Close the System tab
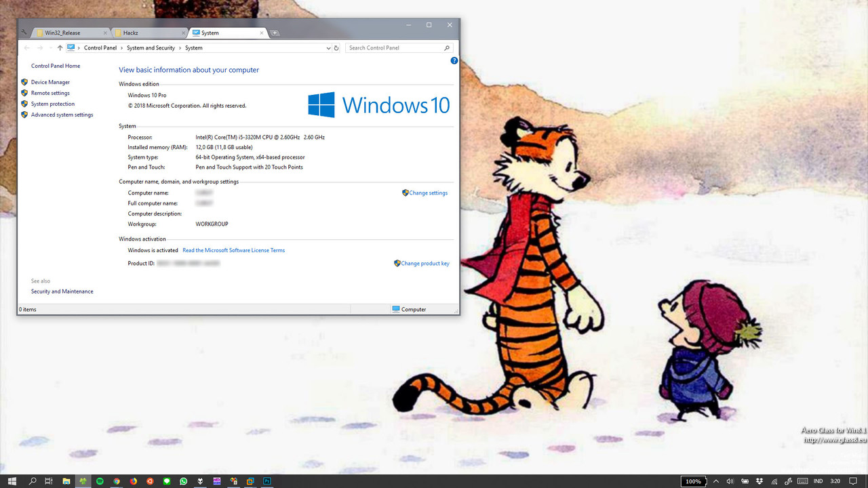868x488 pixels. click(x=261, y=33)
